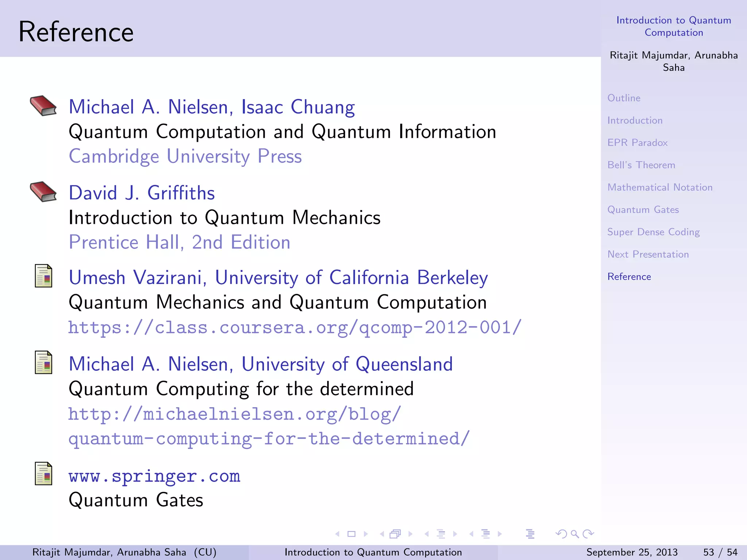Click the author name Michael A. Nielsen, Isaac Chuang
The image size is (747, 560).
pos(212,107)
